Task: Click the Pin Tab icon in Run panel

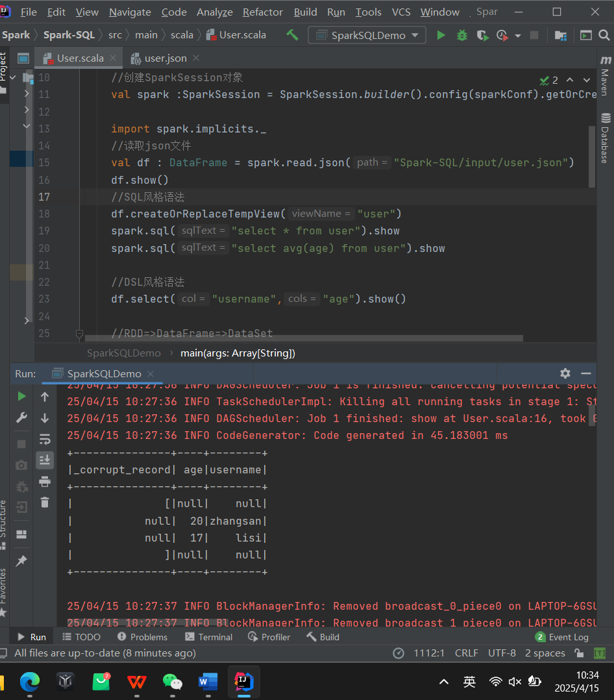Action: (x=21, y=561)
